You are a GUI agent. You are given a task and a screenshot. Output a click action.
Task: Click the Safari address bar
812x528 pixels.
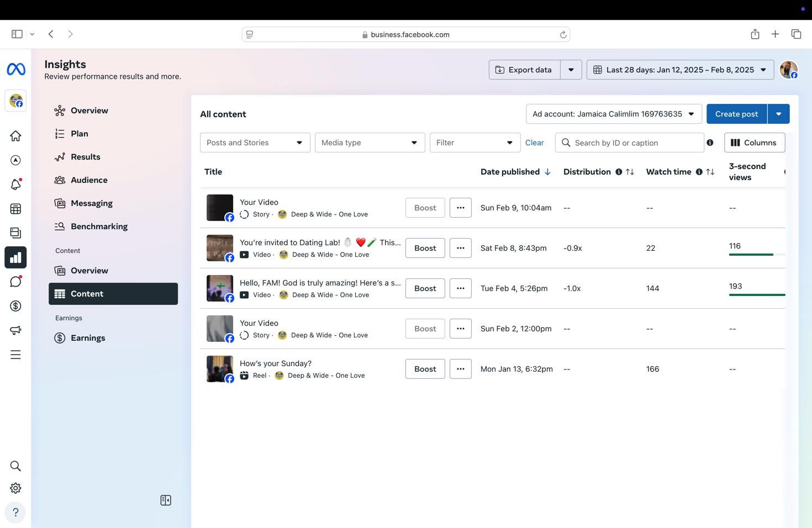pyautogui.click(x=406, y=34)
